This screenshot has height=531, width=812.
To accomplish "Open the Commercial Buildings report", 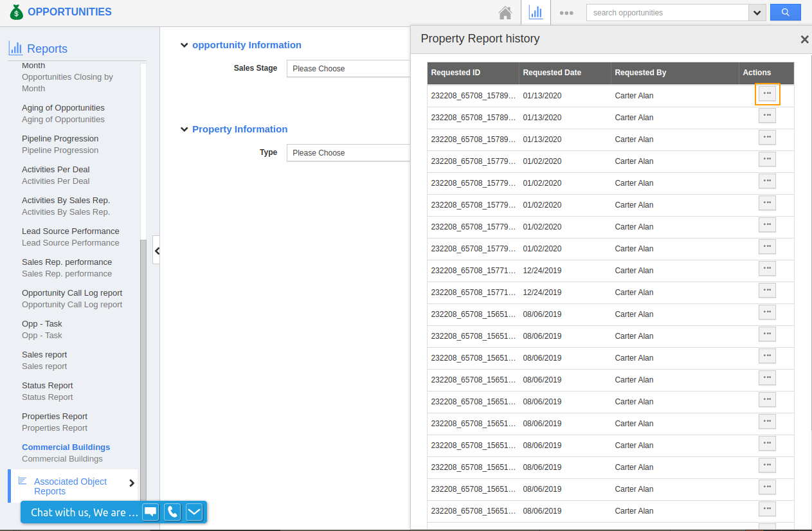I will pyautogui.click(x=66, y=447).
